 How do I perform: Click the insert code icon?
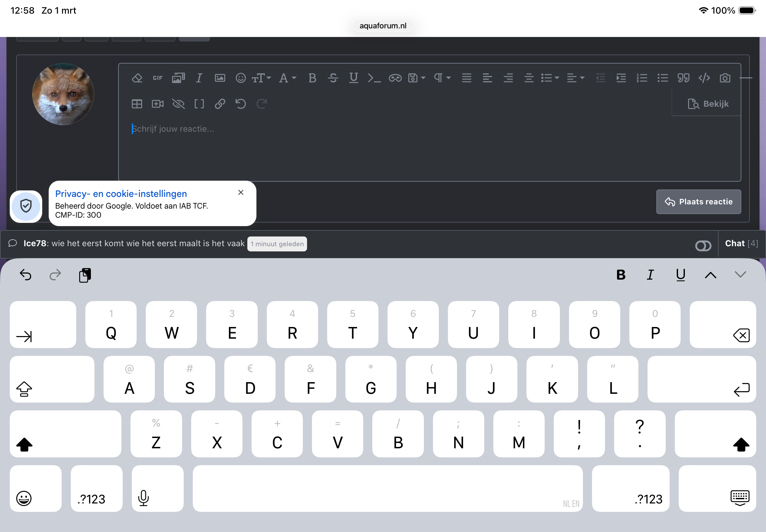click(704, 78)
